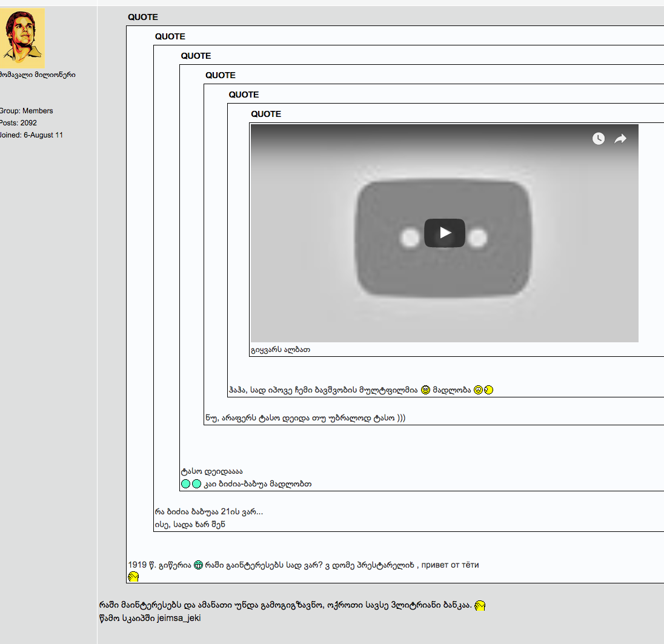Image resolution: width=664 pixels, height=644 pixels.
Task: Click the innermost QUOTE header above video
Action: point(266,114)
